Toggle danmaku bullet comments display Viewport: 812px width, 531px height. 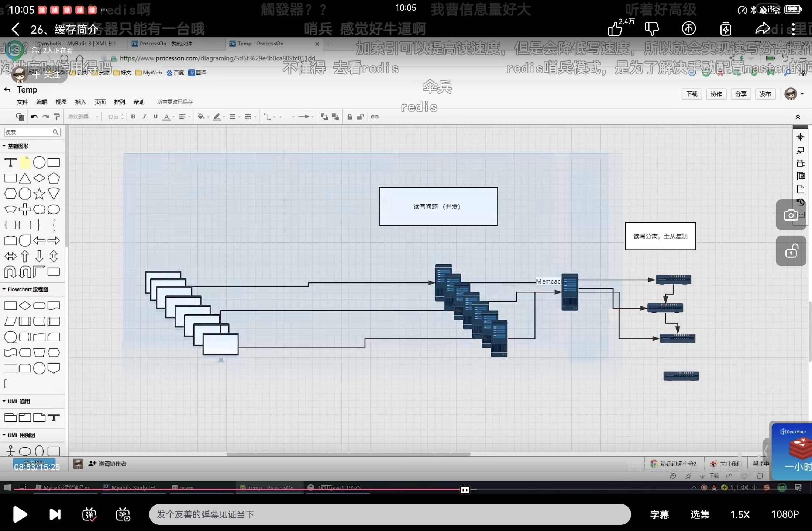pyautogui.click(x=89, y=514)
